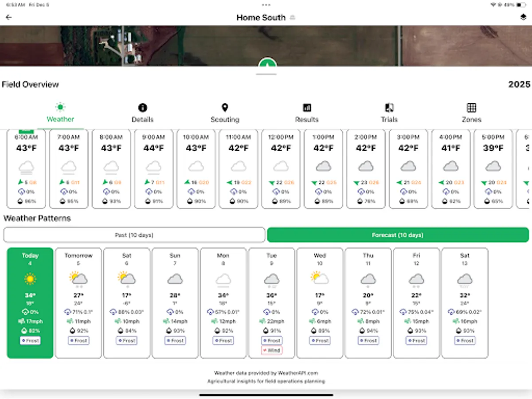
Task: Tap the green field marker above Field Overview
Action: click(x=266, y=64)
